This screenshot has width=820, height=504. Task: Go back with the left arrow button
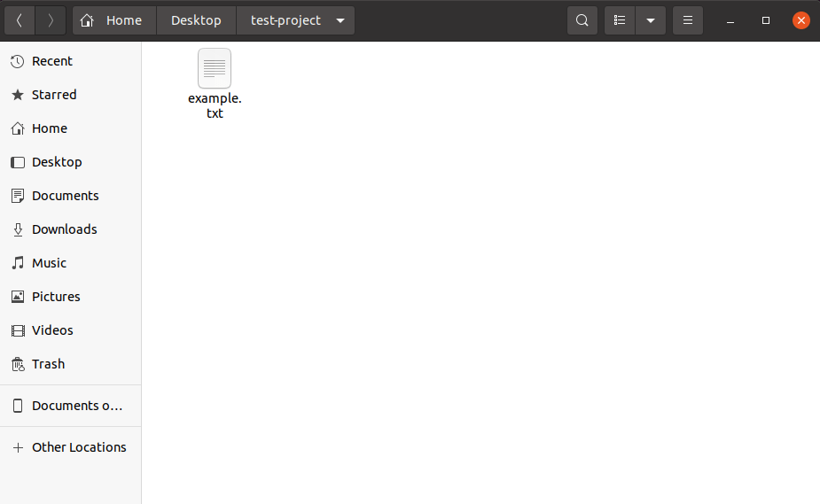pyautogui.click(x=20, y=20)
